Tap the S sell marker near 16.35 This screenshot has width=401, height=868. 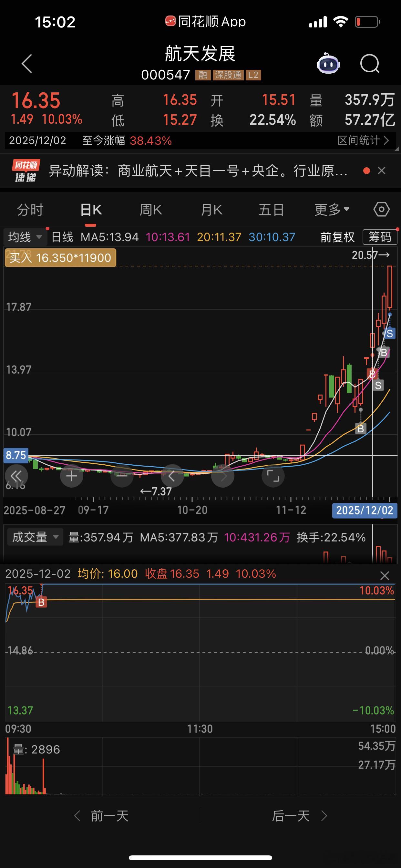coord(390,334)
